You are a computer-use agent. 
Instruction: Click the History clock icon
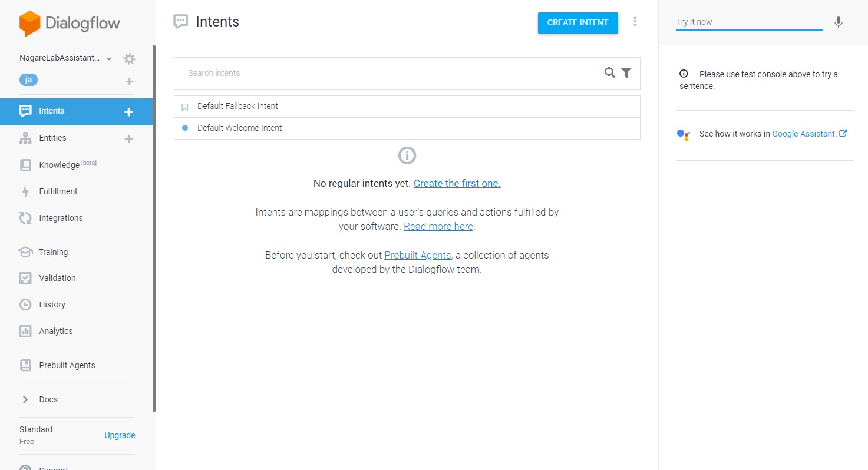pyautogui.click(x=25, y=304)
